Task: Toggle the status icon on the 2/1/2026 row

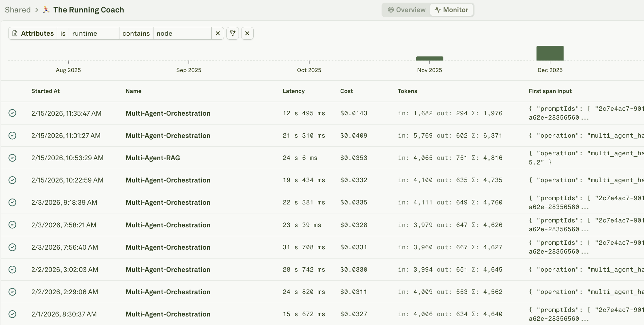Action: (x=12, y=314)
